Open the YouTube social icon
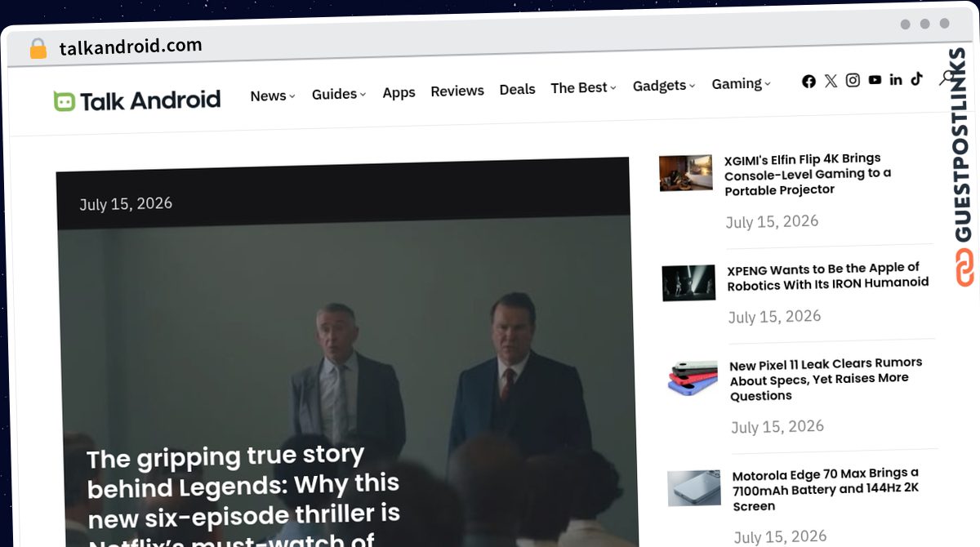980x547 pixels. pos(875,80)
